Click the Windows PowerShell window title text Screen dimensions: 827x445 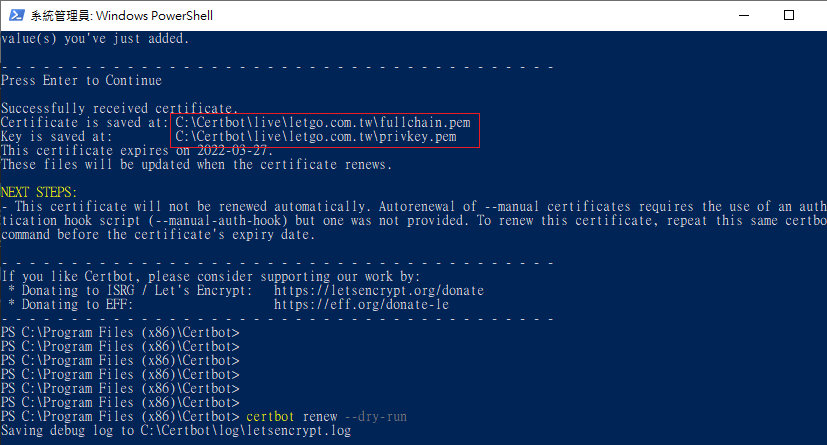[121, 15]
